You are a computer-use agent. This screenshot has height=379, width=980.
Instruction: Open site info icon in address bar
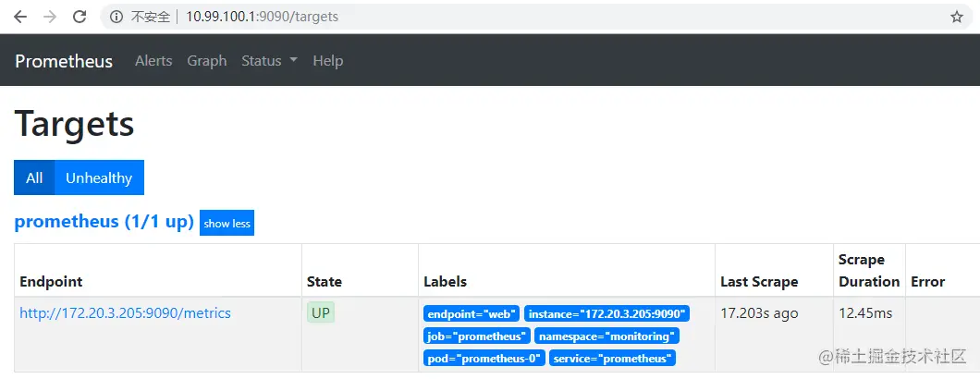[x=116, y=17]
